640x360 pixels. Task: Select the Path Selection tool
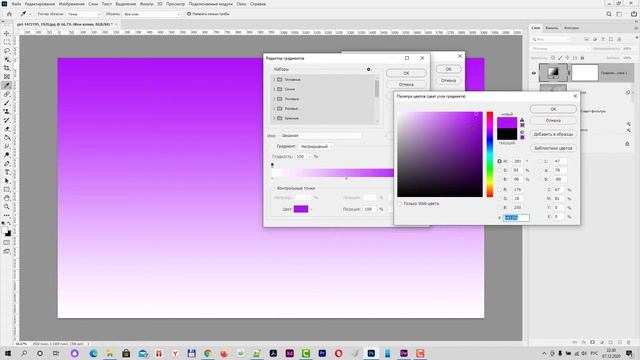[7, 181]
